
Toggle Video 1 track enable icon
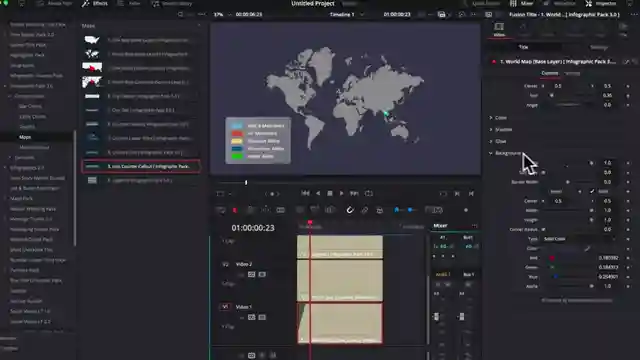[x=262, y=317]
